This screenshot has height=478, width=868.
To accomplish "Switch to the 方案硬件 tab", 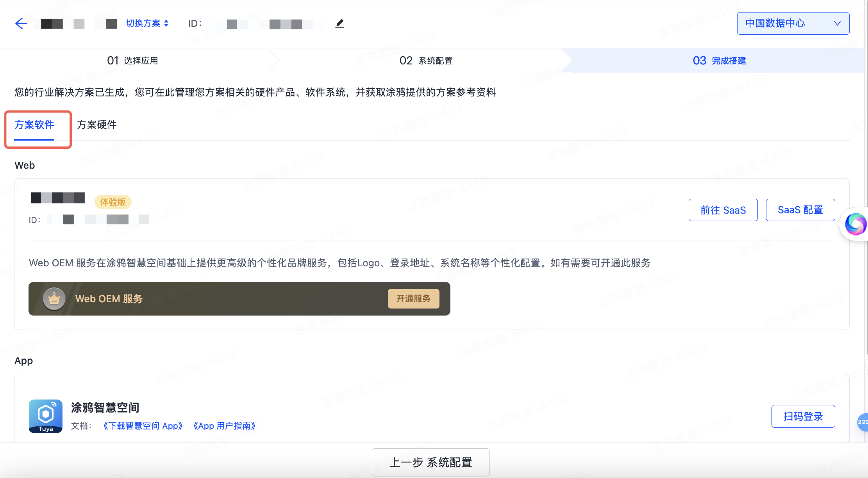I will [97, 125].
